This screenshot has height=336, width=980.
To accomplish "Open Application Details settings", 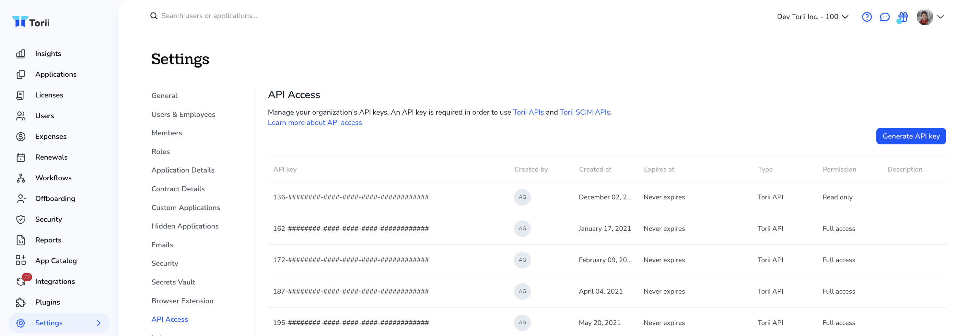I will [183, 170].
